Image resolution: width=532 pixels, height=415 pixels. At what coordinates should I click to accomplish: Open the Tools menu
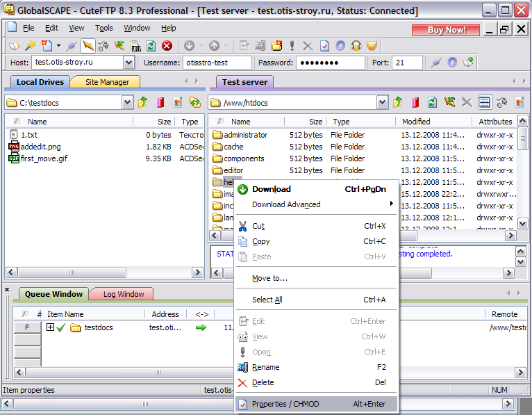coord(103,28)
